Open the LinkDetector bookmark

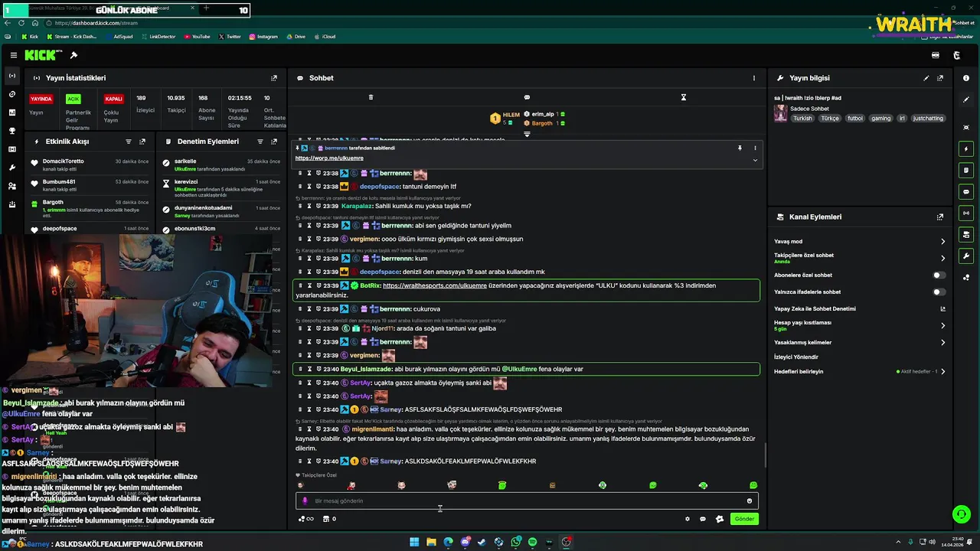pos(158,36)
